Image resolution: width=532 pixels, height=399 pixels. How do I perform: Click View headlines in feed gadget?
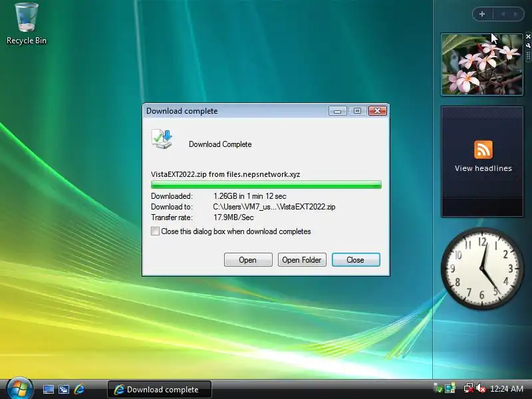[x=483, y=168]
